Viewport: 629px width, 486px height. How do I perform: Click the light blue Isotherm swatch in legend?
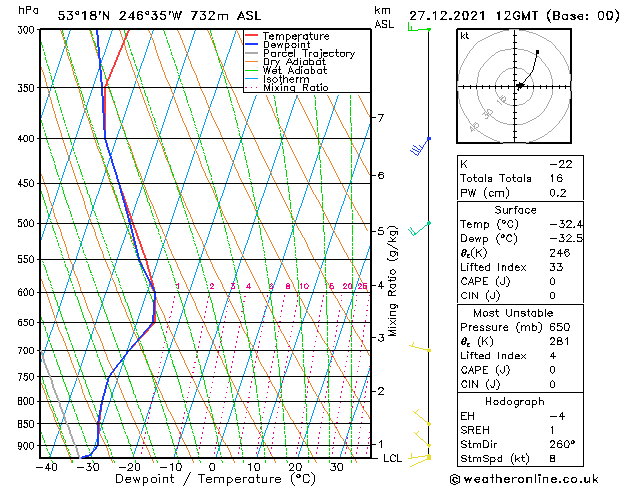click(251, 79)
